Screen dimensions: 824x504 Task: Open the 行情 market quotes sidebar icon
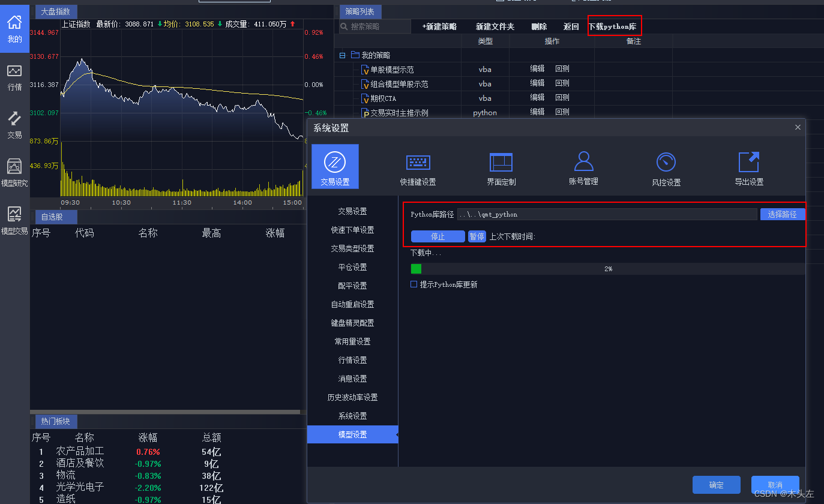(14, 75)
